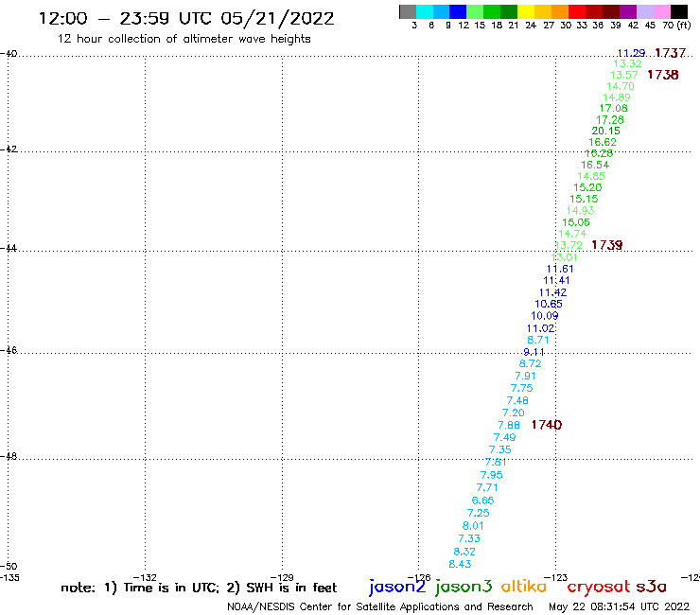This screenshot has height=615, width=700.
Task: Select the 13.57 wave height reading
Action: point(624,75)
